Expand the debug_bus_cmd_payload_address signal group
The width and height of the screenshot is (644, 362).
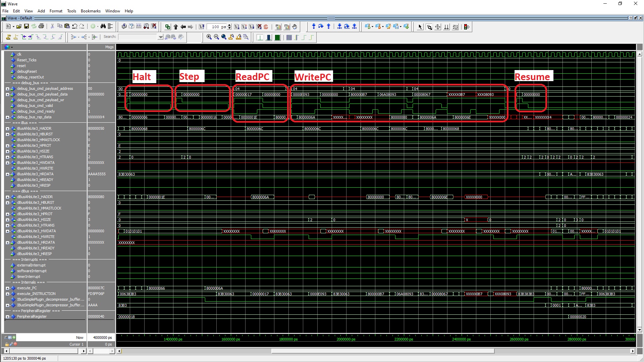(7, 88)
